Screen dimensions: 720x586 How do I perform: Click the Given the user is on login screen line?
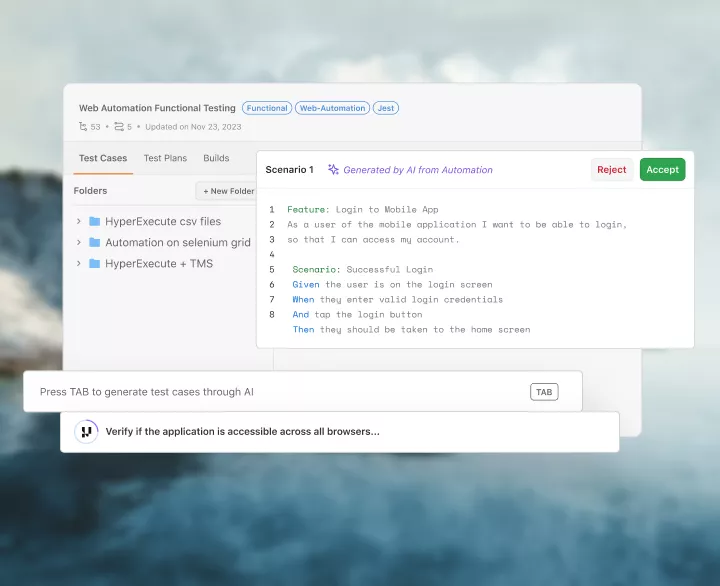click(392, 284)
